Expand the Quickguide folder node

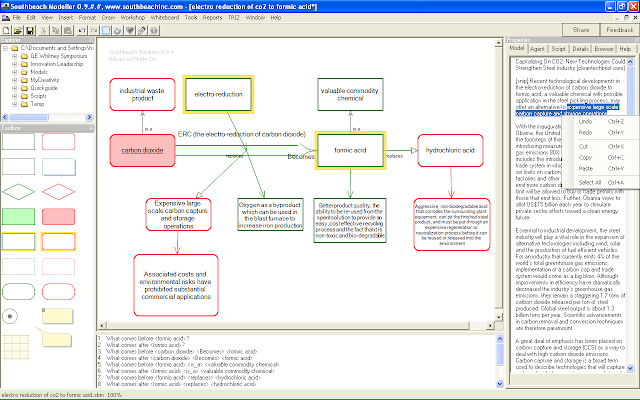(15, 88)
